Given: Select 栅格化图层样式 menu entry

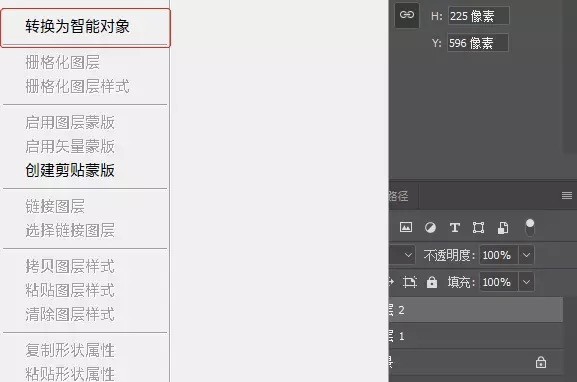Looking at the screenshot, I should pos(77,86).
